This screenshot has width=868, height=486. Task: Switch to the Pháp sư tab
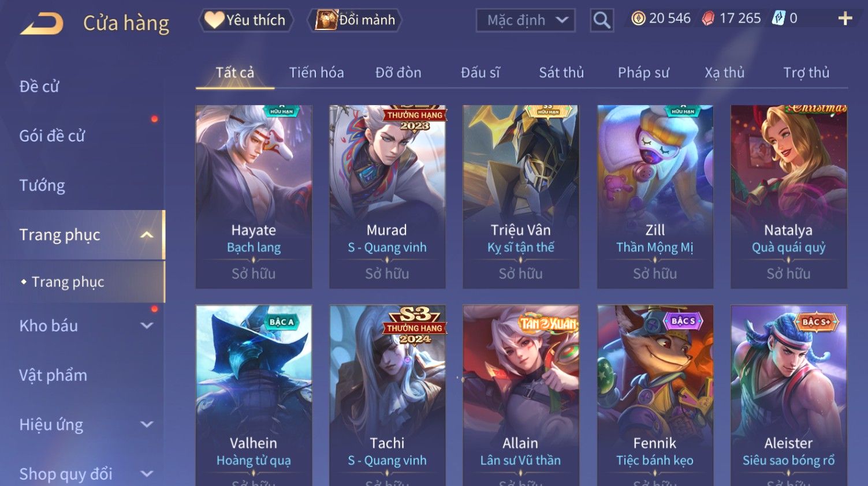[x=643, y=73]
